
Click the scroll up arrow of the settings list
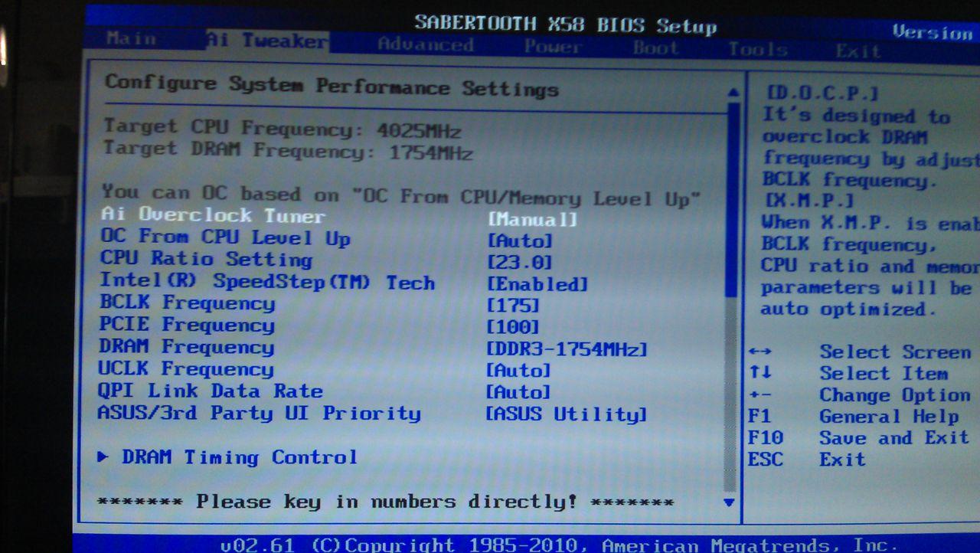[733, 93]
